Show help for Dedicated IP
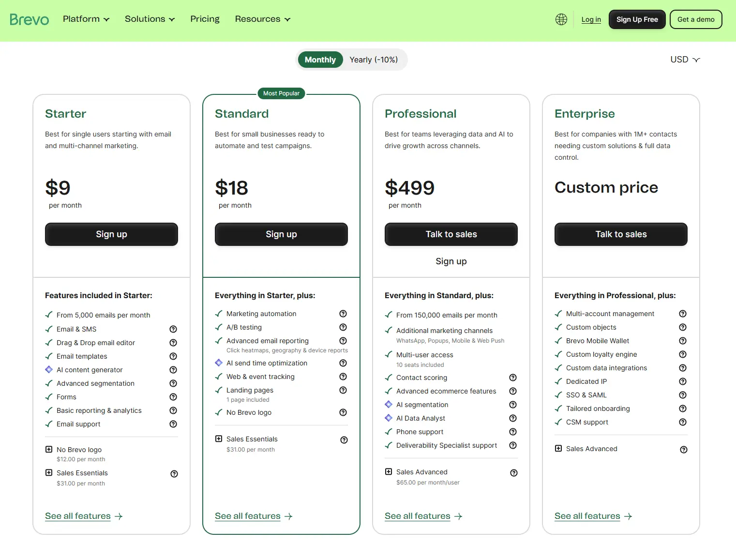 [683, 381]
